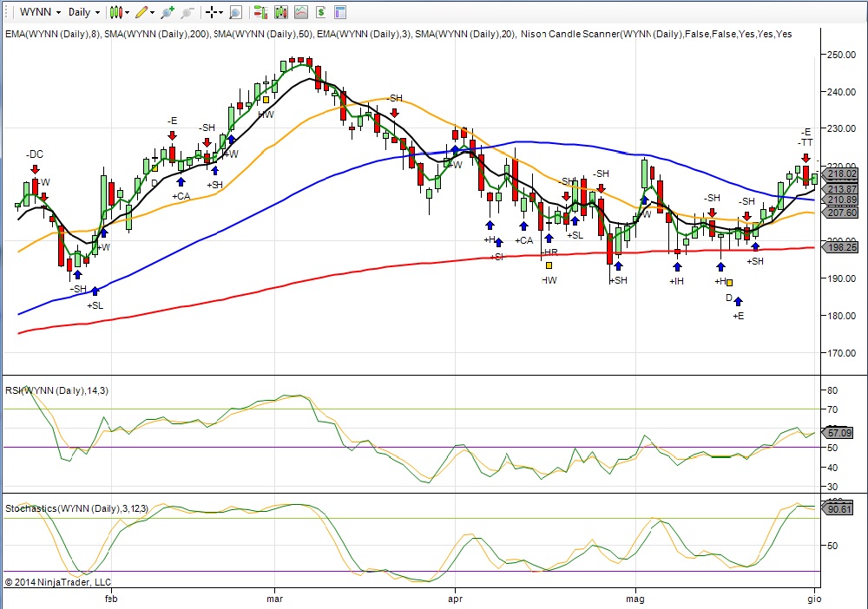This screenshot has height=609, width=868.
Task: Click the RSI axis 40 label
Action: 832,468
